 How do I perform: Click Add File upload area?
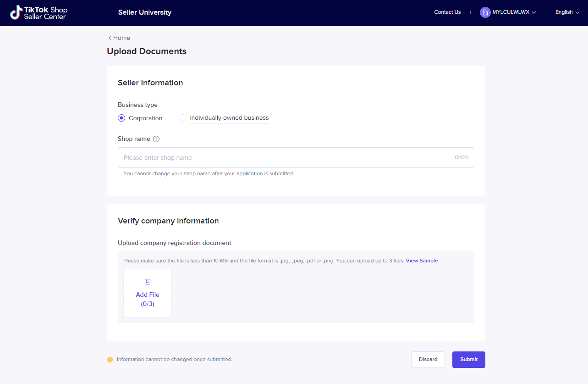148,294
